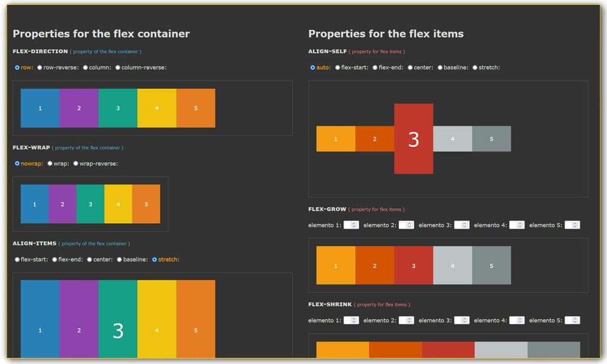Select flex-end for ALIGN-SELF
Viewport: 607px width, 364px height.
click(x=375, y=67)
